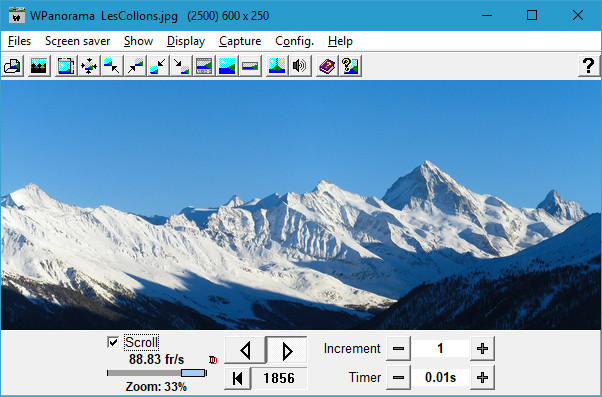The image size is (602, 397).
Task: Click the Zoom: 33% label
Action: [x=156, y=387]
